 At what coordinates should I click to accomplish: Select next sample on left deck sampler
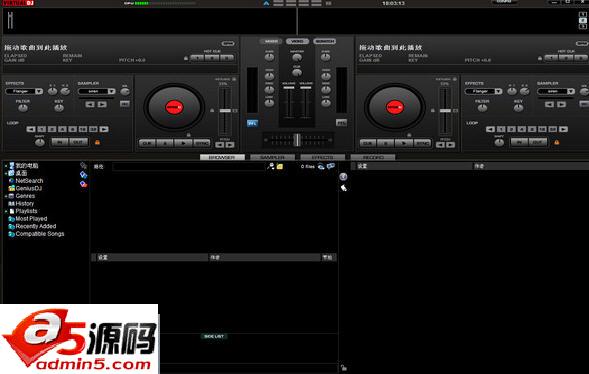tap(102, 104)
